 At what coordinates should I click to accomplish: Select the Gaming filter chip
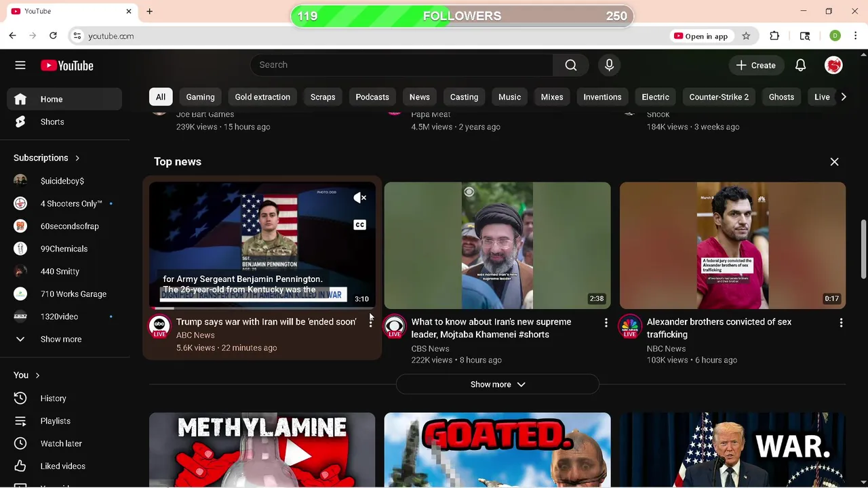pyautogui.click(x=200, y=97)
